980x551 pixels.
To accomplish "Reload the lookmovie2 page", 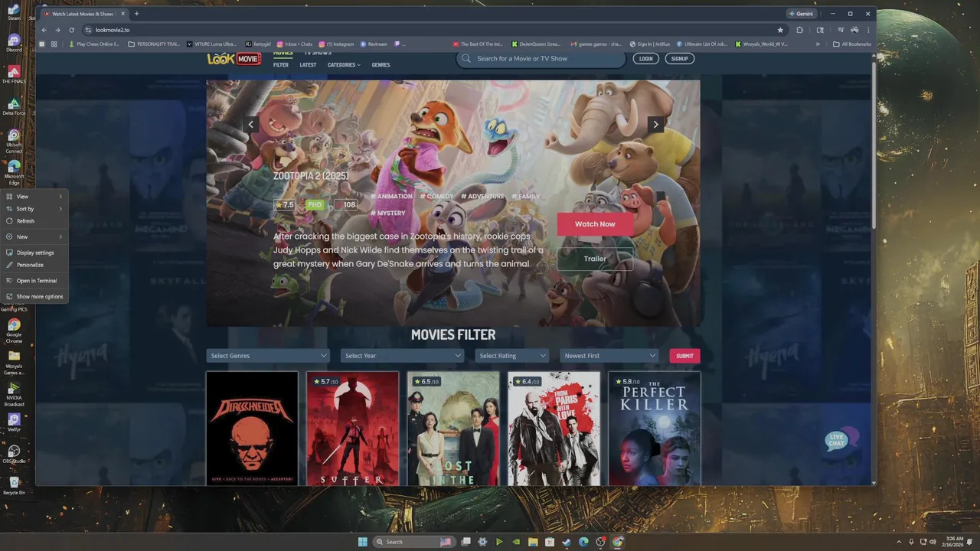I will pos(71,30).
